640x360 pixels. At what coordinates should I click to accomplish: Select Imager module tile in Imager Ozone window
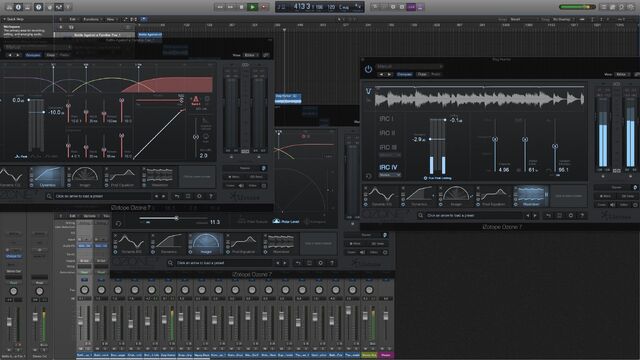tap(206, 244)
